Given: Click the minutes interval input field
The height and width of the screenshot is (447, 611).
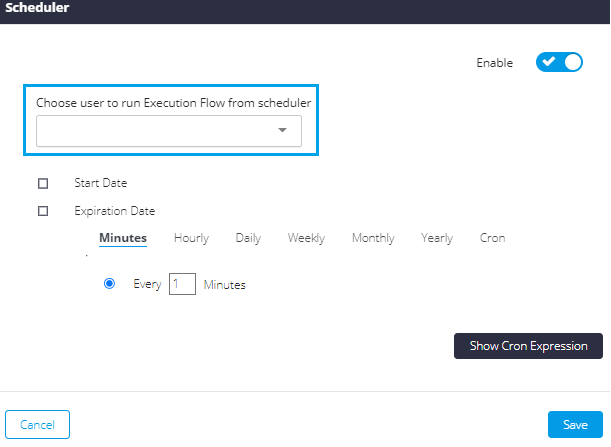Looking at the screenshot, I should (182, 284).
